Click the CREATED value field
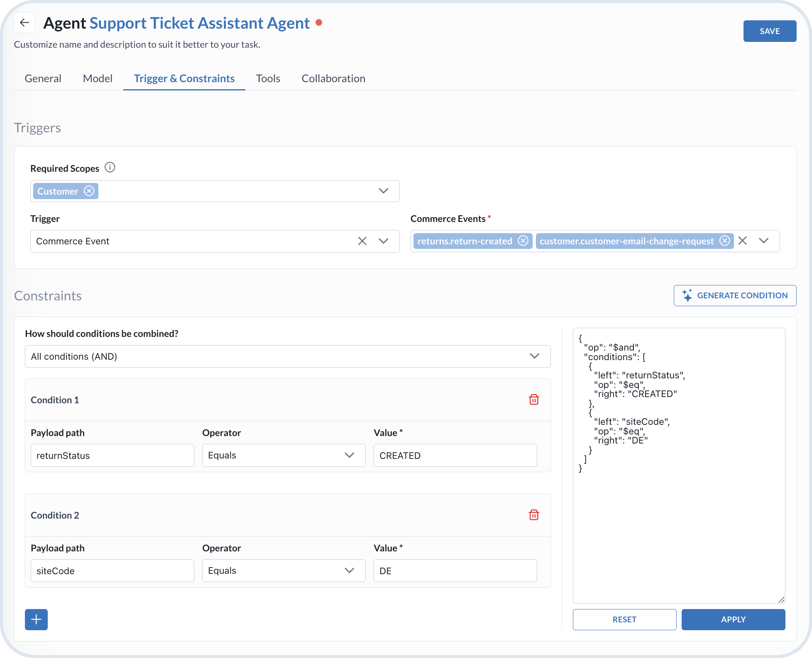The height and width of the screenshot is (658, 812). coord(455,455)
